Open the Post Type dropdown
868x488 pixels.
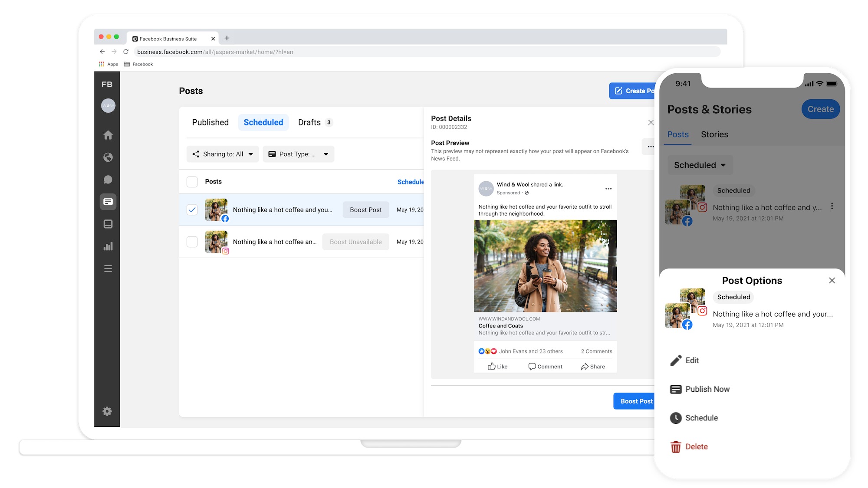tap(298, 154)
